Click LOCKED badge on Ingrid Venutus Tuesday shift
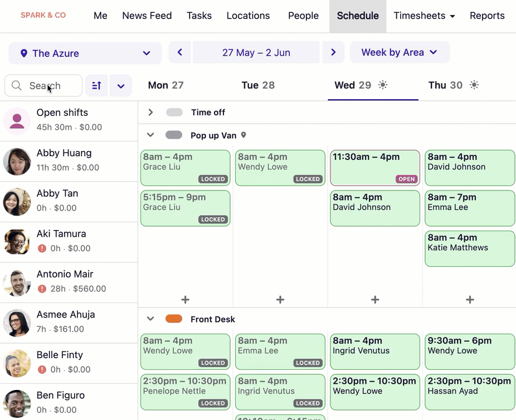 pyautogui.click(x=308, y=403)
